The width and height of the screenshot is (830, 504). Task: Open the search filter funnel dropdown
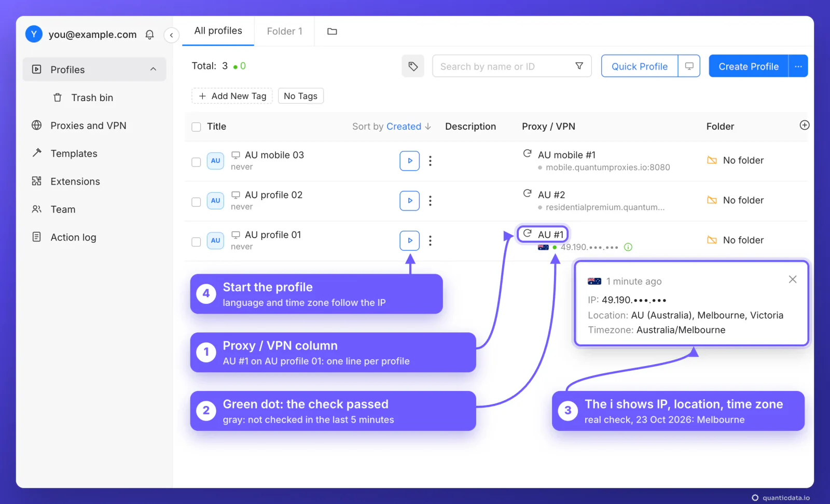coord(579,66)
